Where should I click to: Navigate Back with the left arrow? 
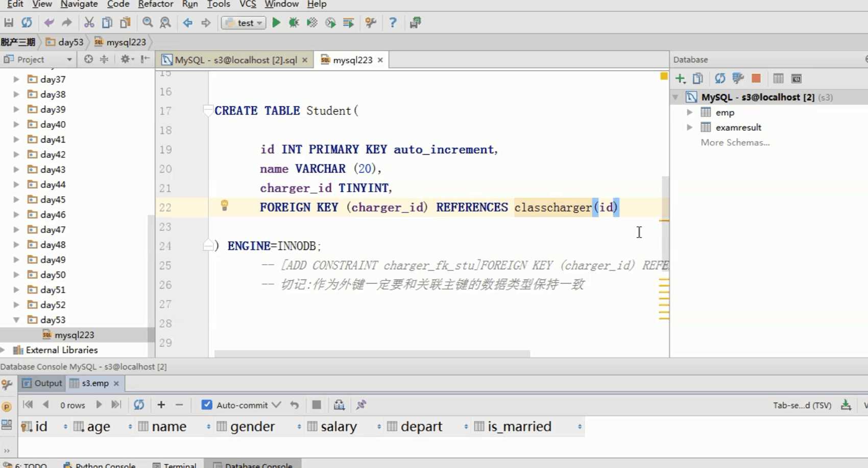(187, 22)
